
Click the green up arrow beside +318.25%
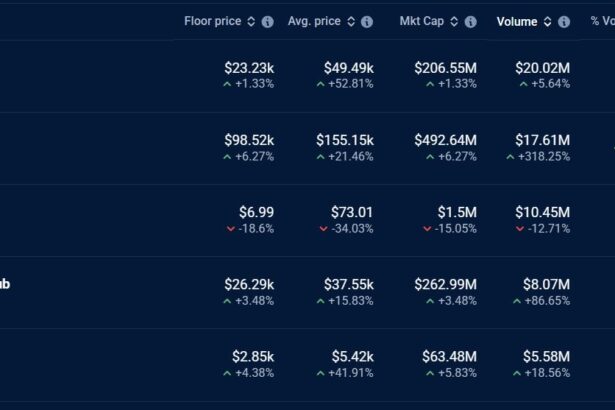tap(510, 157)
